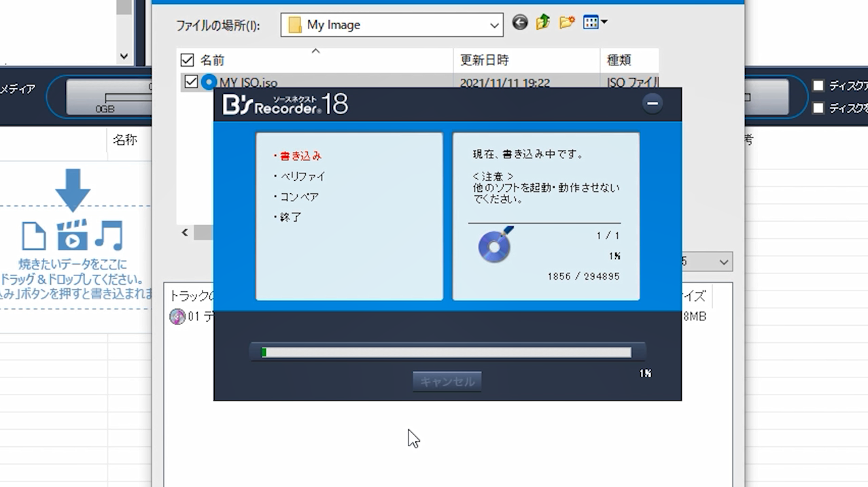Click the up one level folder icon
The image size is (868, 487).
542,22
